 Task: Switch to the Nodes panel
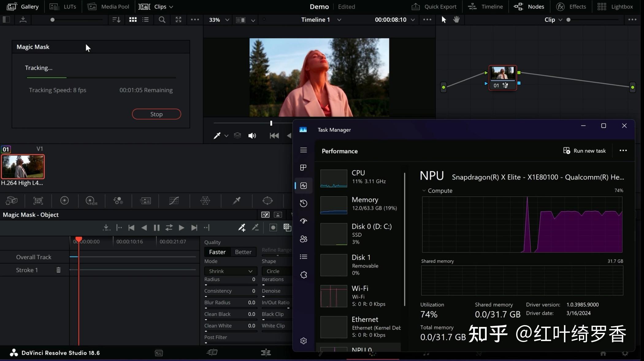[529, 6]
